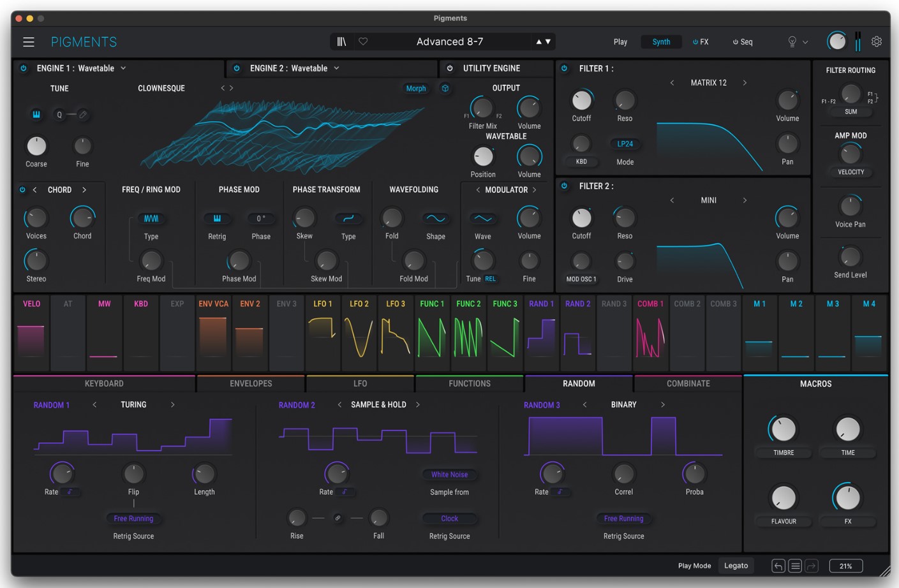Switch to the Functions tab
This screenshot has height=588, width=899.
click(x=470, y=383)
